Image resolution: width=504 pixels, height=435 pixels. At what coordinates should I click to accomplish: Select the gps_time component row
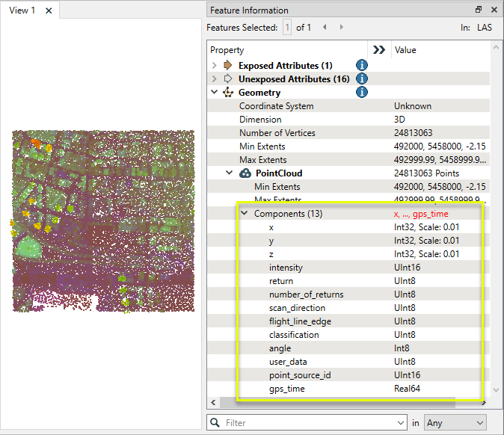(287, 389)
